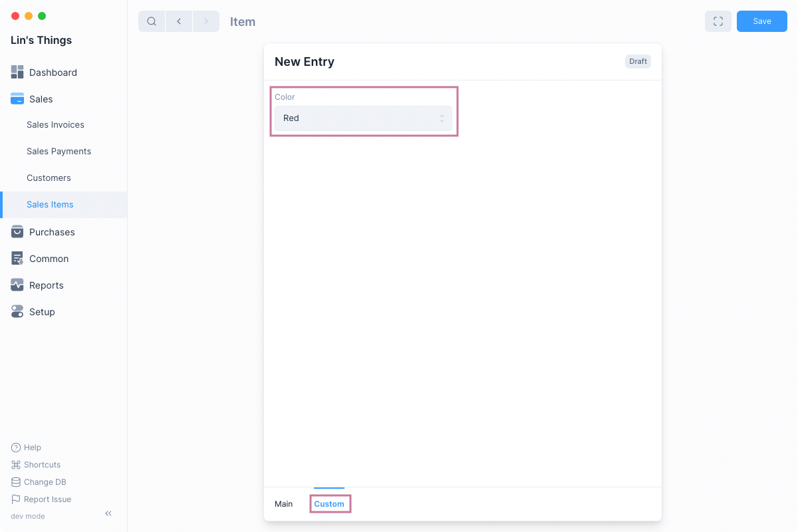Click the Common icon in sidebar
The height and width of the screenshot is (532, 798).
(x=17, y=259)
